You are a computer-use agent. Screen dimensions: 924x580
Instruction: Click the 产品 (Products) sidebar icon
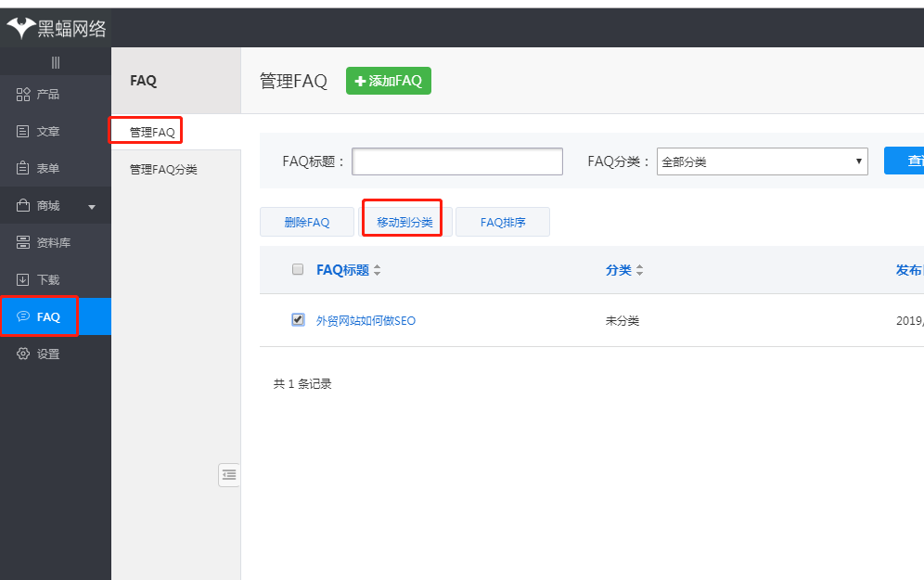tap(24, 95)
